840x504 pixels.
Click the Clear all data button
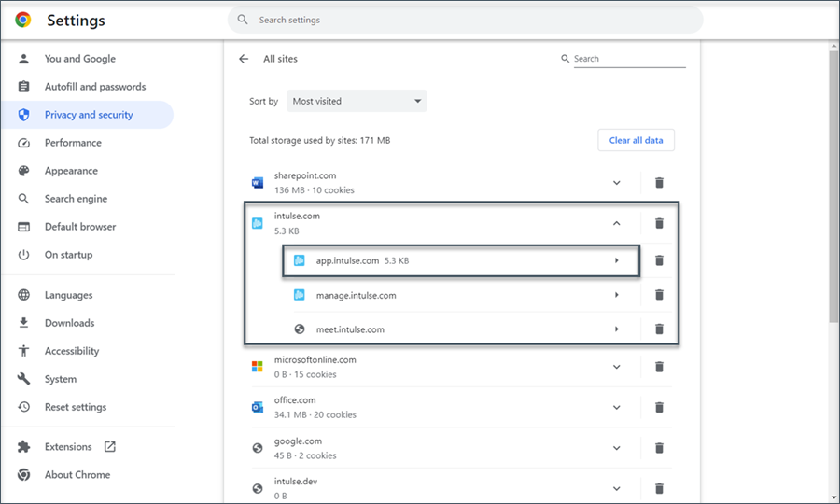(636, 140)
